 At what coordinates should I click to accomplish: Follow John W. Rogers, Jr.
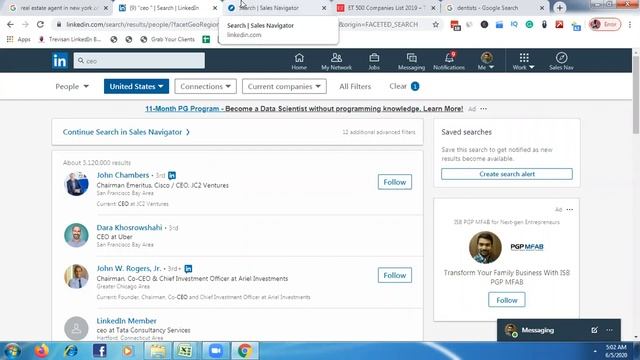pos(395,275)
